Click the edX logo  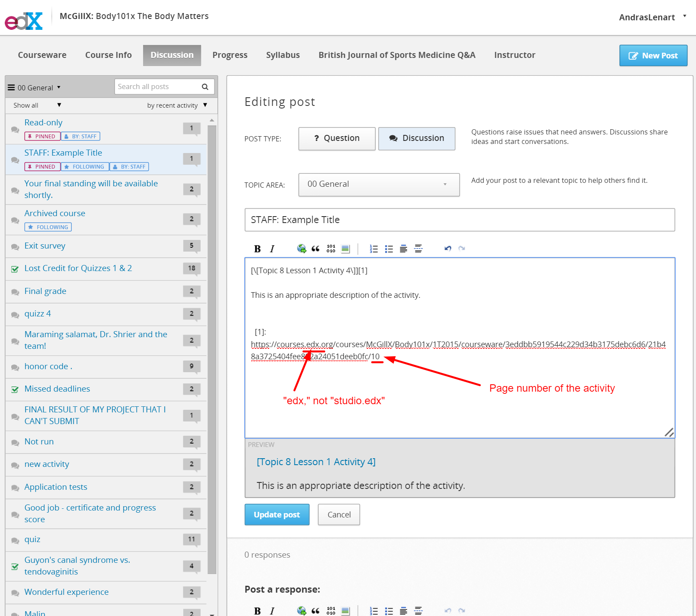pyautogui.click(x=24, y=21)
